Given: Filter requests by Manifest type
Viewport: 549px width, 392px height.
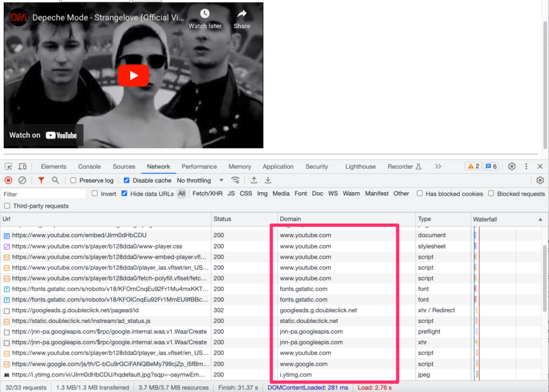Looking at the screenshot, I should pyautogui.click(x=377, y=194).
